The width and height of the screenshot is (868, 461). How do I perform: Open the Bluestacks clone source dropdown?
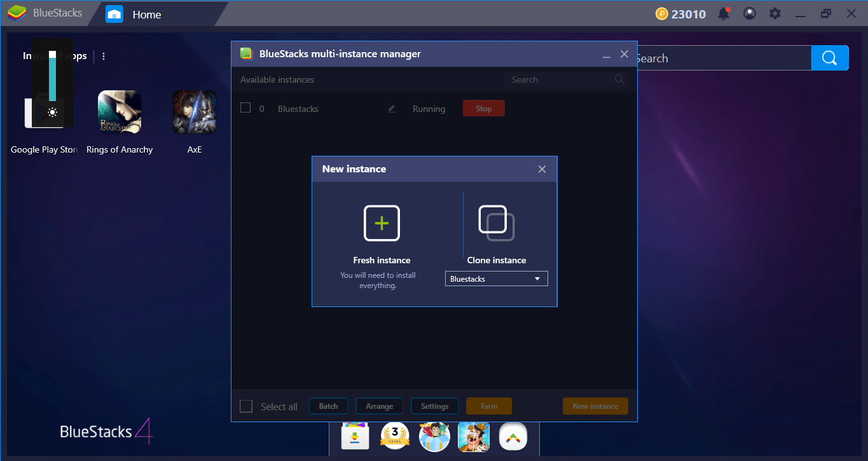coord(496,279)
